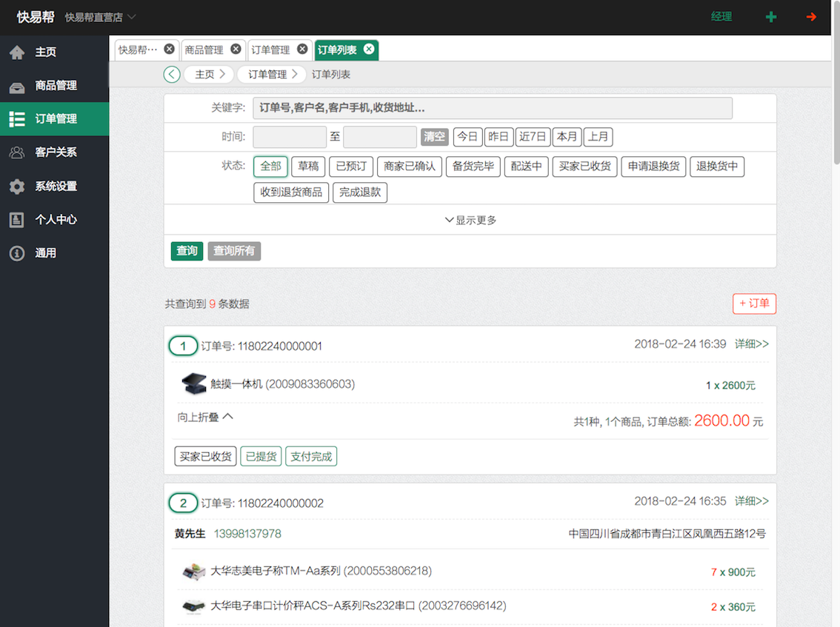This screenshot has height=627, width=840.
Task: Click the 通用 info icon
Action: (17, 252)
